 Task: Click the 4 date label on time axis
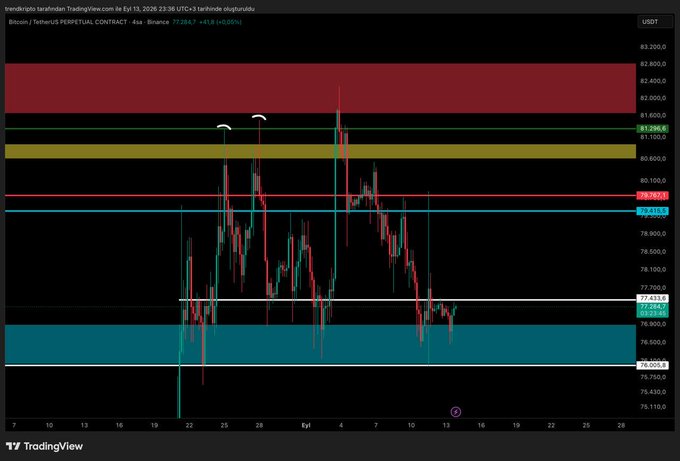(341, 425)
